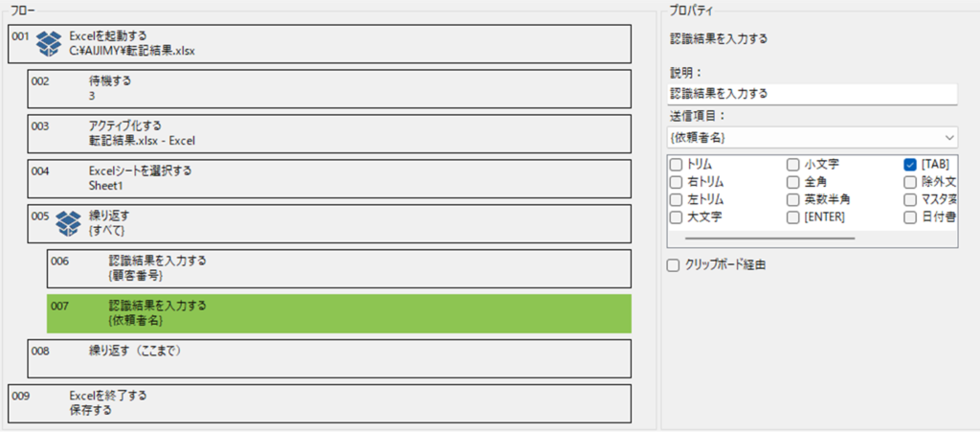Enable the 全角 checkbox
Image resolution: width=980 pixels, height=432 pixels.
pyautogui.click(x=793, y=182)
